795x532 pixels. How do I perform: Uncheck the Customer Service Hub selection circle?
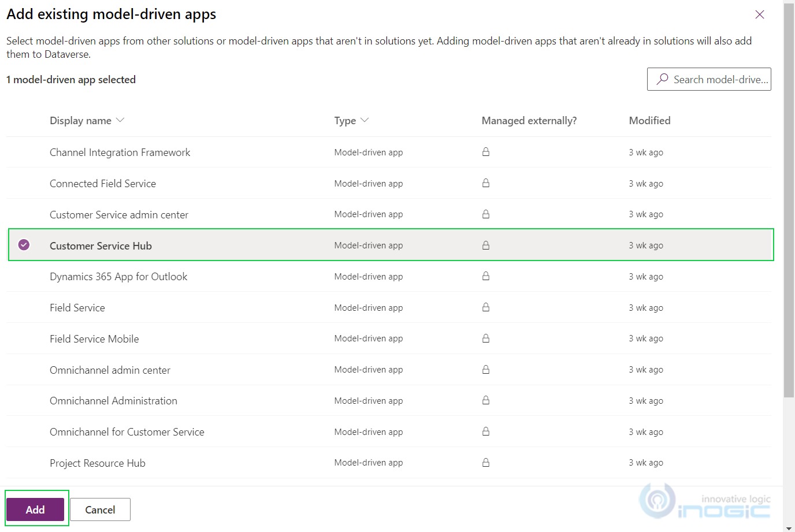click(x=24, y=245)
